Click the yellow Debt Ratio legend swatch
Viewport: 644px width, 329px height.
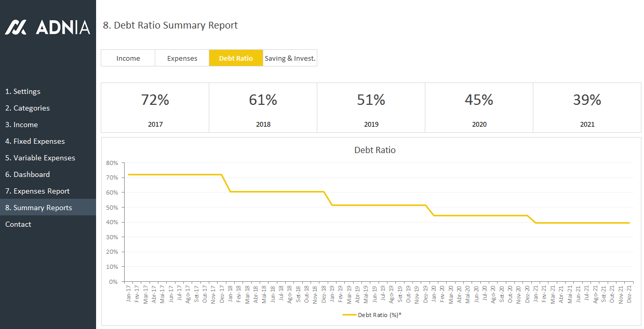point(349,314)
